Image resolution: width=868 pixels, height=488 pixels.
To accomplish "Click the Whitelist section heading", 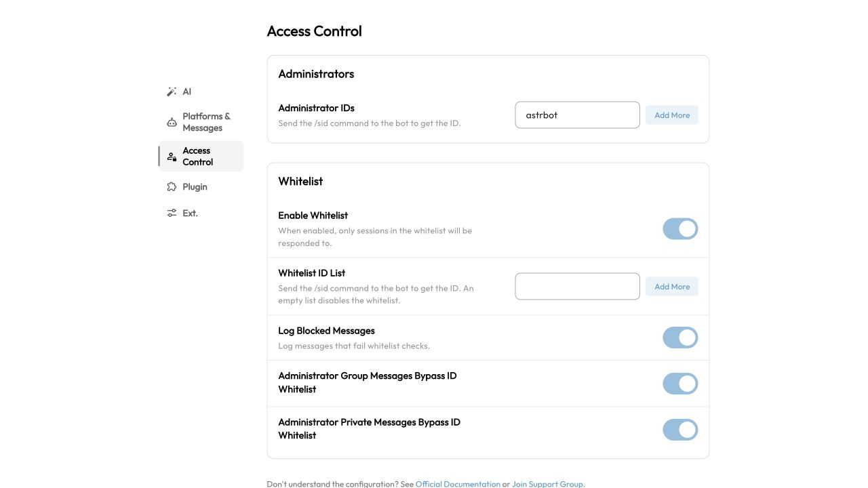I will pos(300,182).
